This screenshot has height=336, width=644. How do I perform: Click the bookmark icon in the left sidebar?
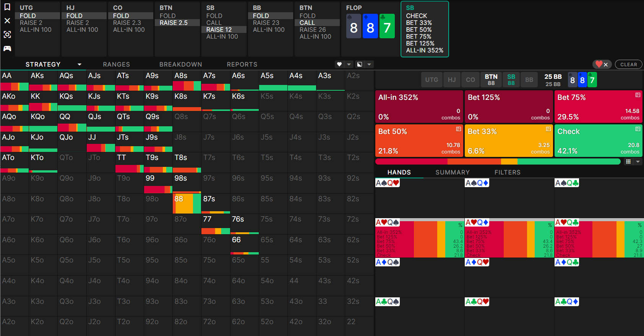[7, 7]
